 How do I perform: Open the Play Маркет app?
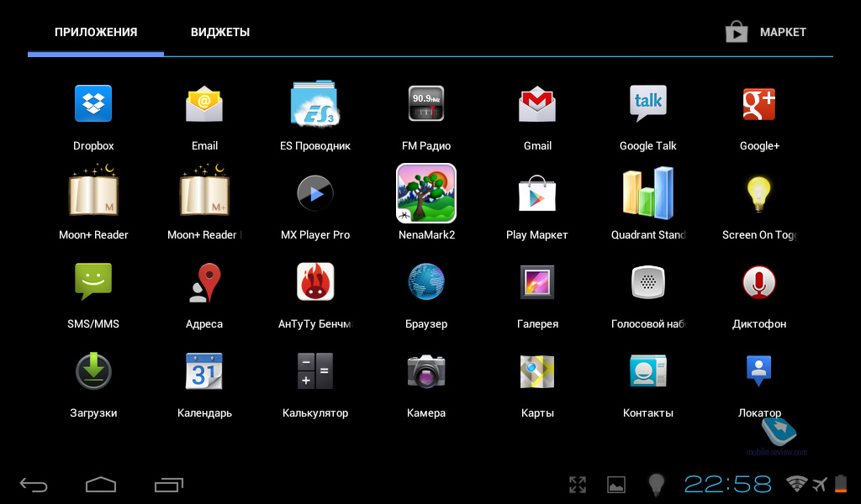[537, 193]
